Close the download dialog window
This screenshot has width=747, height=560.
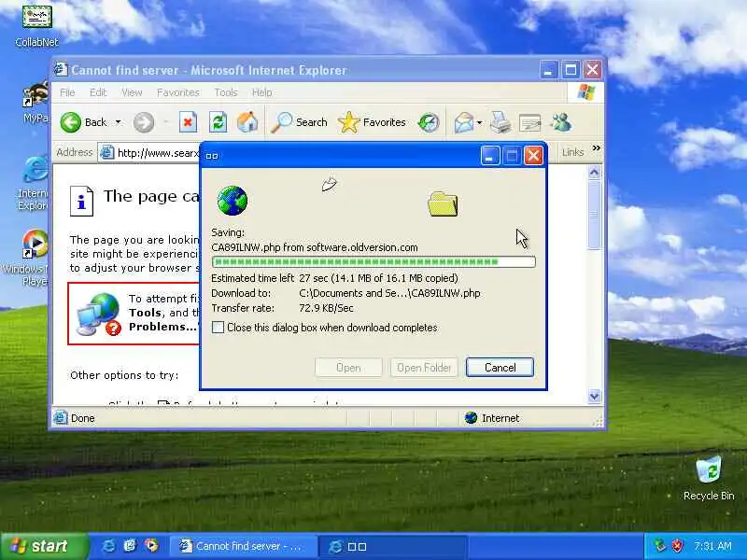[533, 156]
